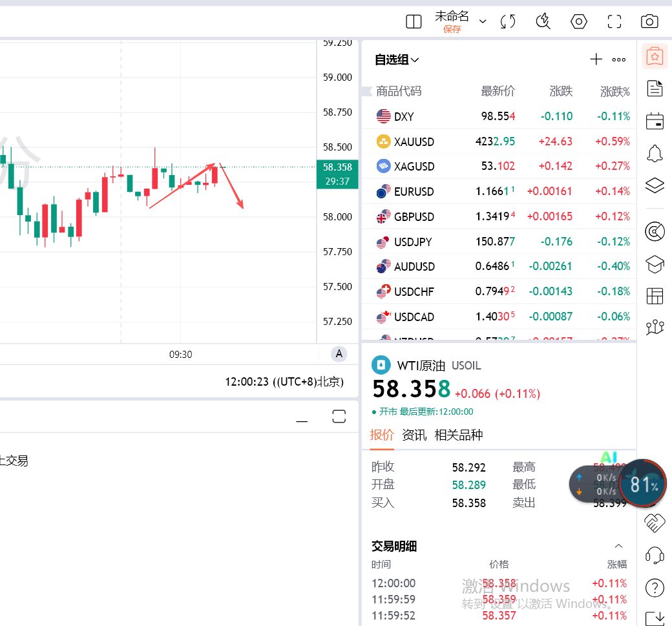This screenshot has width=672, height=626.
Task: Open dropdown arrow next to 未命名
Action: click(483, 22)
